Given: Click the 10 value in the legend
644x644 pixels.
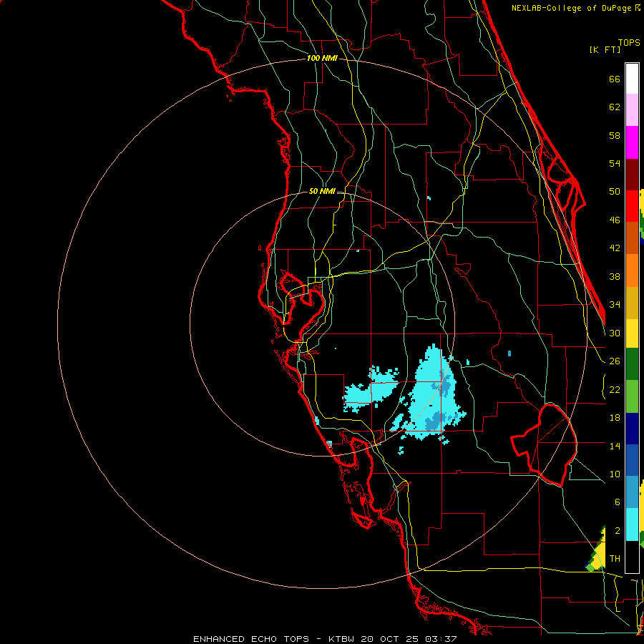Looking at the screenshot, I should [x=615, y=474].
